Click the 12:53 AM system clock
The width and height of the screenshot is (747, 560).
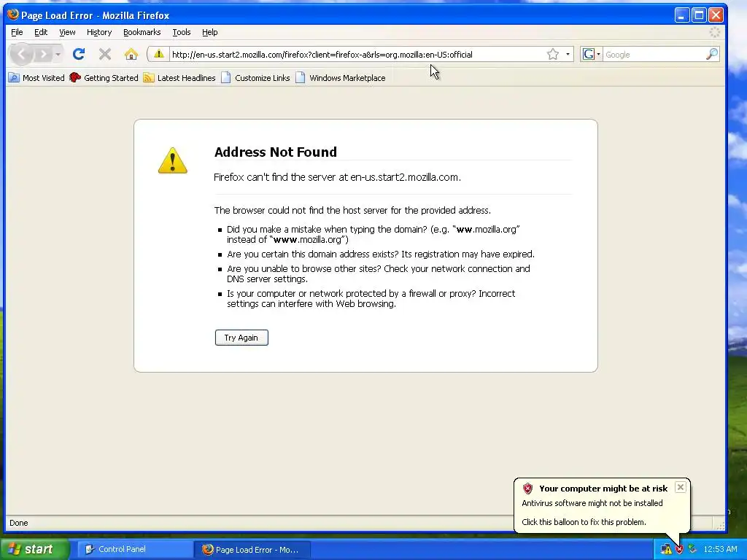[x=720, y=549]
